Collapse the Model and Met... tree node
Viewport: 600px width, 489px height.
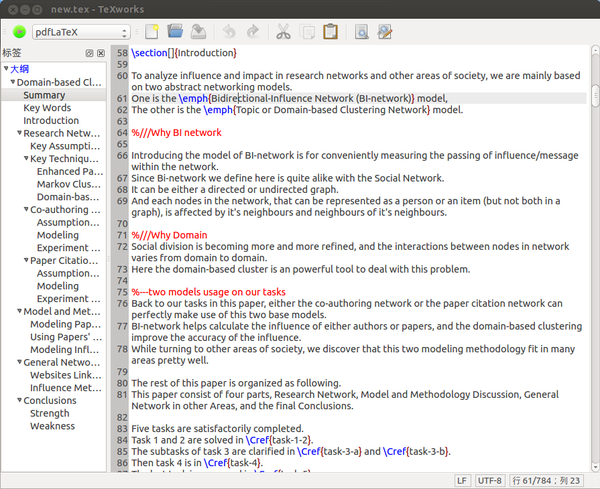(20, 311)
